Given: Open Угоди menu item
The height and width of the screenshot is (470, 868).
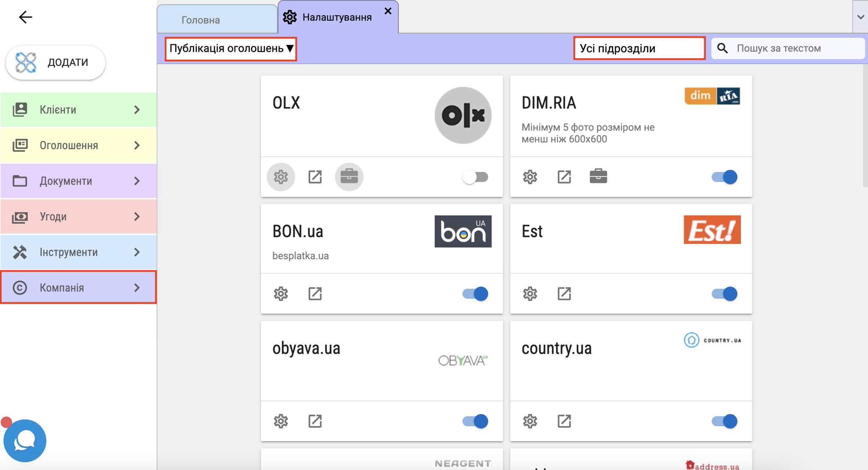Looking at the screenshot, I should (x=79, y=217).
